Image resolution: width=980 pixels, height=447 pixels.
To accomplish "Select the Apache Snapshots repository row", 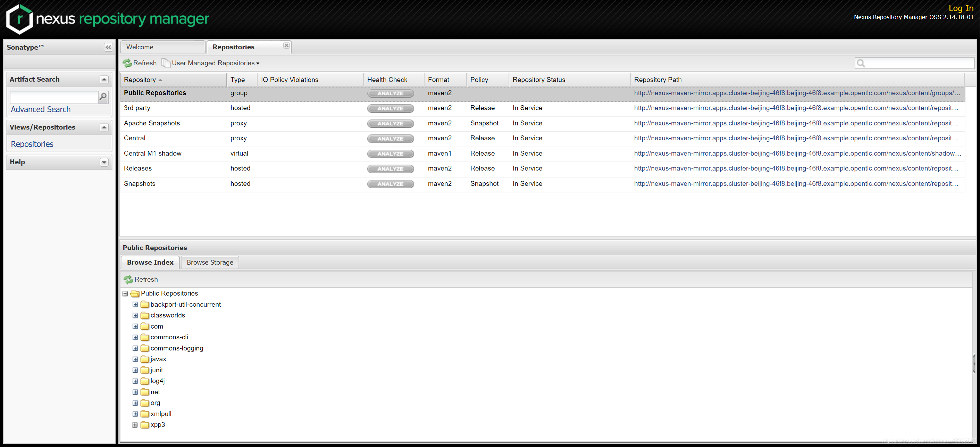I will 543,124.
